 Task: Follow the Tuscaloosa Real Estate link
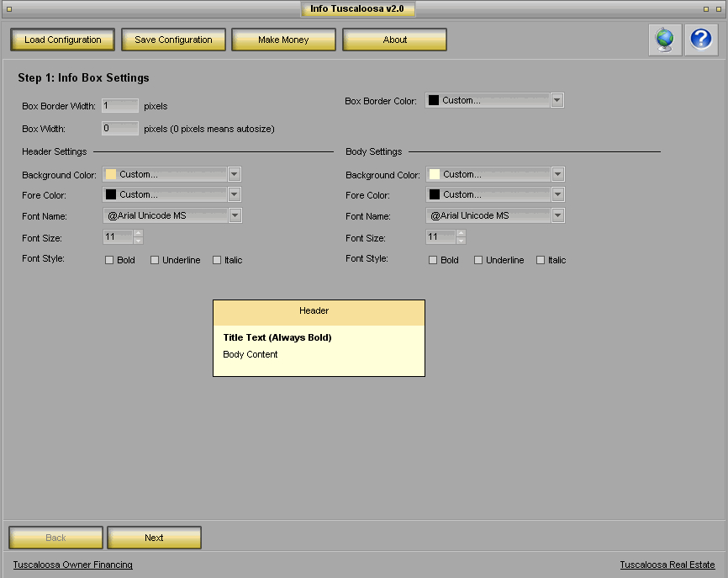[667, 565]
